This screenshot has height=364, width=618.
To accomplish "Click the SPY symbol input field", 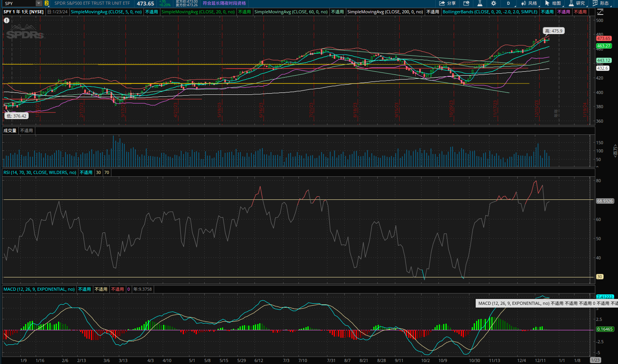I will coord(19,3).
